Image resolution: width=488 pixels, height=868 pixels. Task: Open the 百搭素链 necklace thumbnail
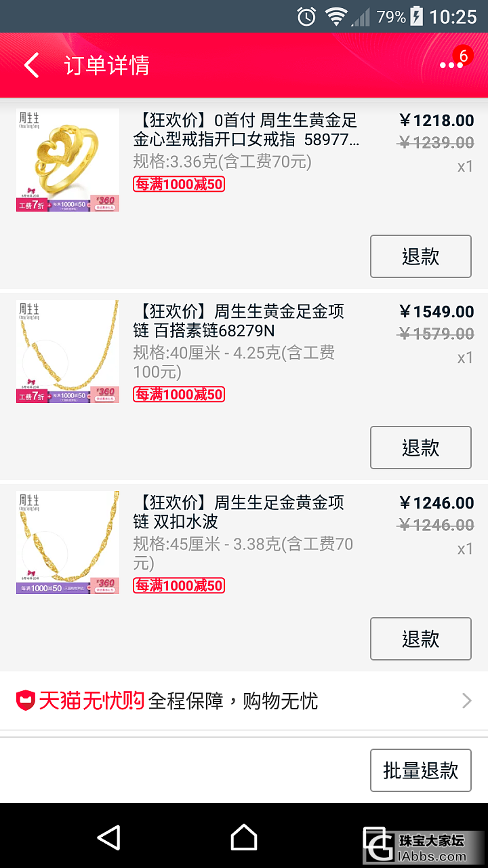(68, 351)
